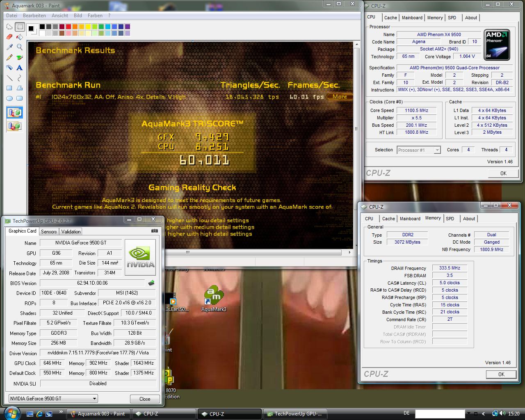
Task: Open the NVIDIA GeForce 9500 GT card dropdown
Action: click(53, 398)
